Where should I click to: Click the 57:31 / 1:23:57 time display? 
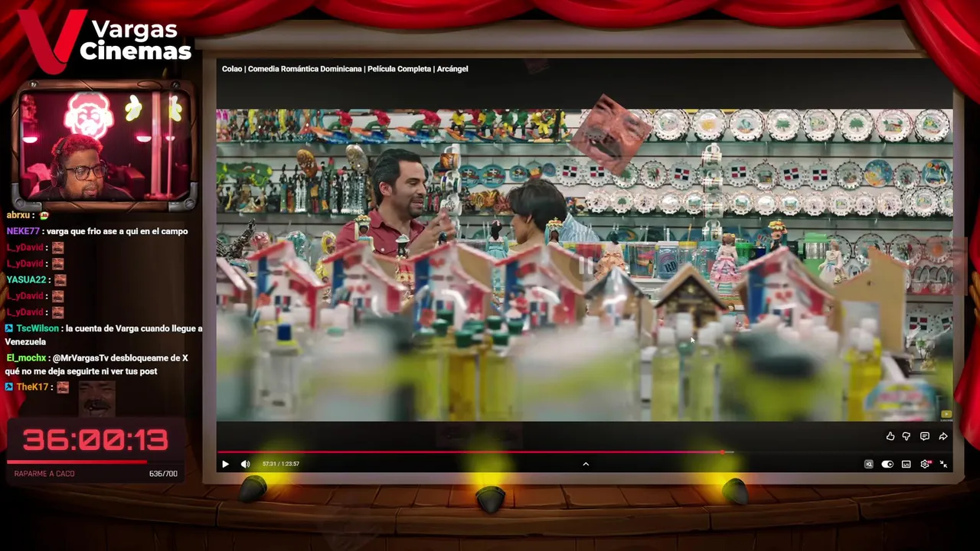tap(281, 464)
